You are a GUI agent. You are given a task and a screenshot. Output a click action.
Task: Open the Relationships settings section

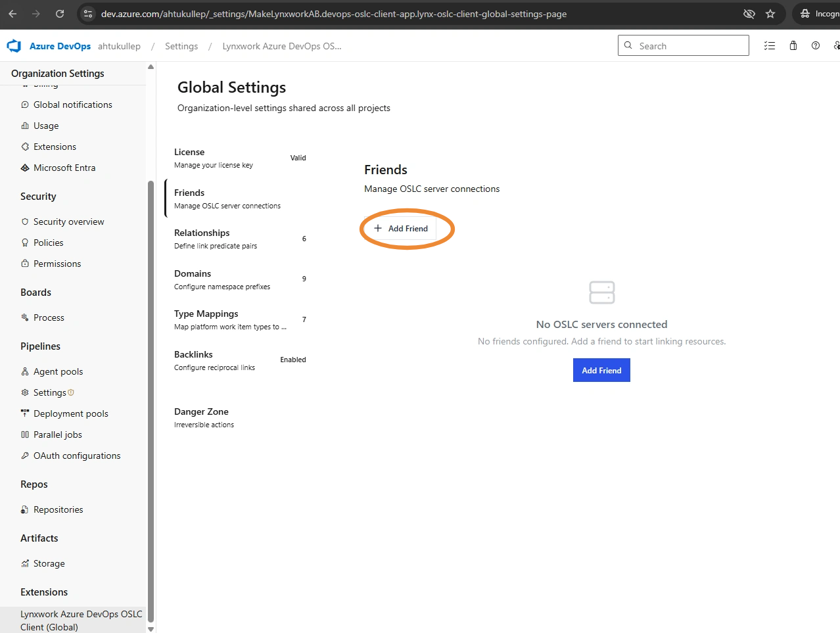[240, 239]
